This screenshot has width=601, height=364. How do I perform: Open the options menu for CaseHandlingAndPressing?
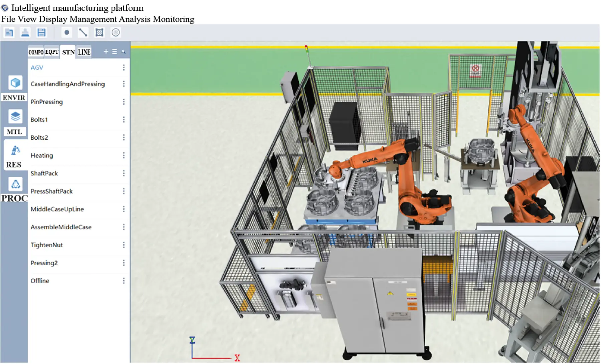124,84
